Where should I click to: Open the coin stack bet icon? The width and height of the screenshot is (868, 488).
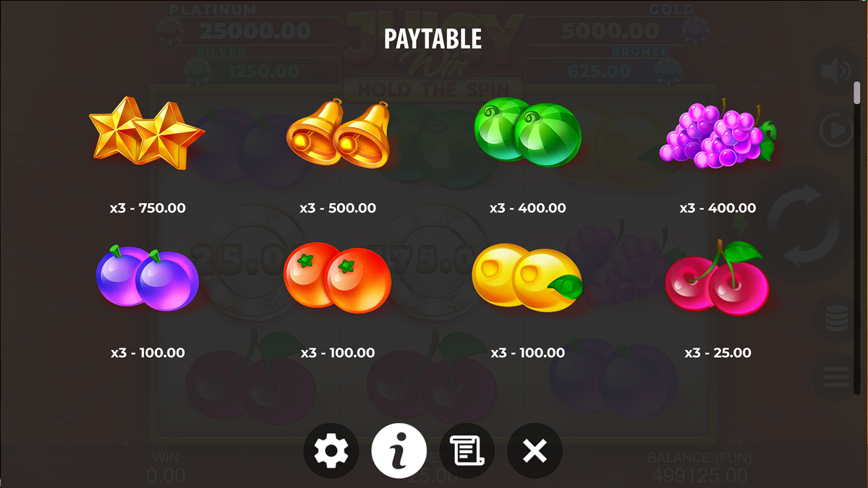836,318
